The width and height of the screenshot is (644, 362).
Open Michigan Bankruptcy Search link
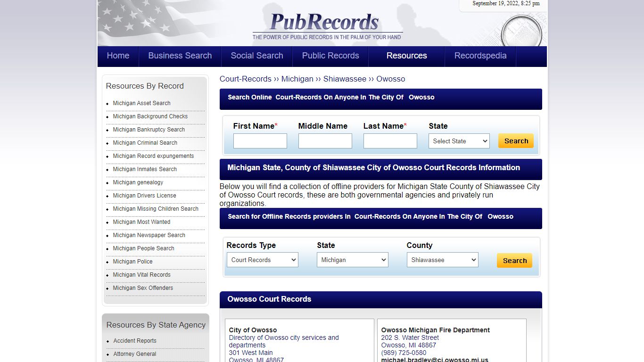click(149, 130)
